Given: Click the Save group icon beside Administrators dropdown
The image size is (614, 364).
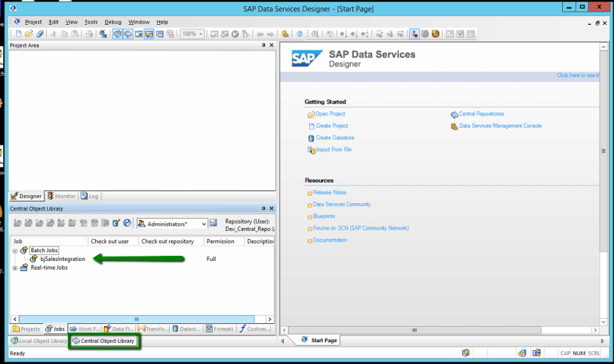Looking at the screenshot, I should click(x=213, y=224).
